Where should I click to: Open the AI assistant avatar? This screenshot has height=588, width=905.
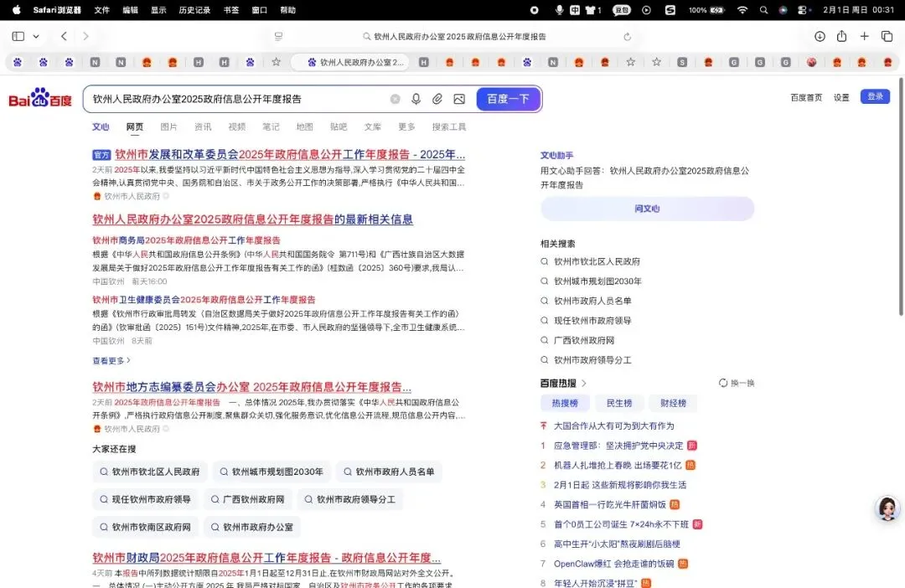click(887, 508)
